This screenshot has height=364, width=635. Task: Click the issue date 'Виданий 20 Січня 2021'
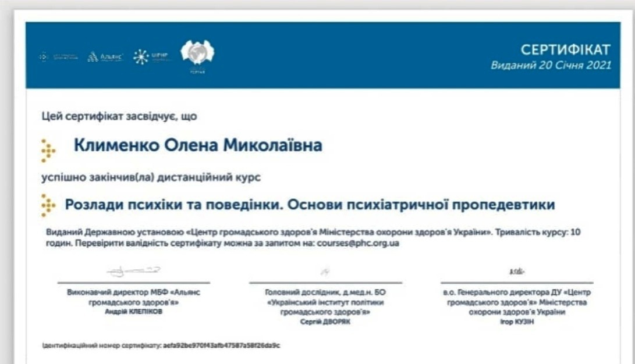pos(551,65)
